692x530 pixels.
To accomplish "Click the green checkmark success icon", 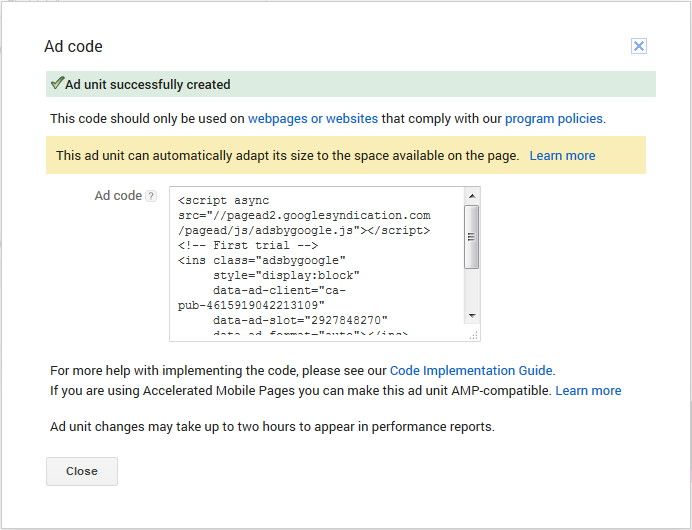I will [x=57, y=83].
